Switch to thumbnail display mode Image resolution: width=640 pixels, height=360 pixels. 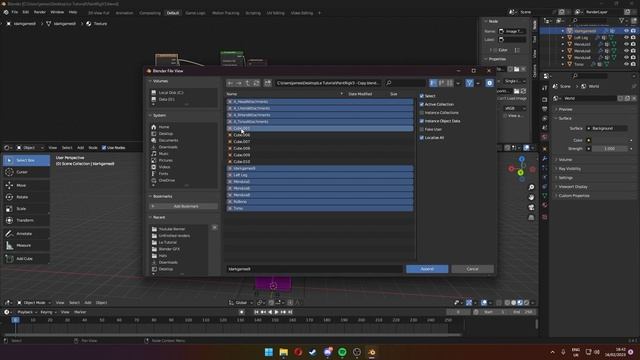point(449,83)
